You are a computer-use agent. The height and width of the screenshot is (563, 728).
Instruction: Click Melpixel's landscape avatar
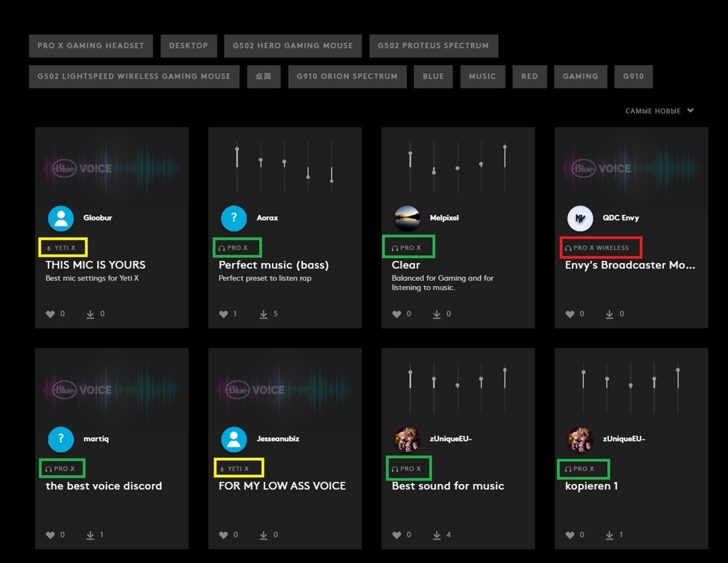click(x=407, y=218)
